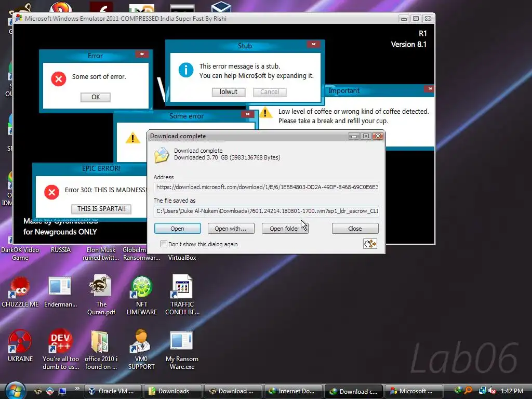Click the file saved as path field

pyautogui.click(x=267, y=211)
